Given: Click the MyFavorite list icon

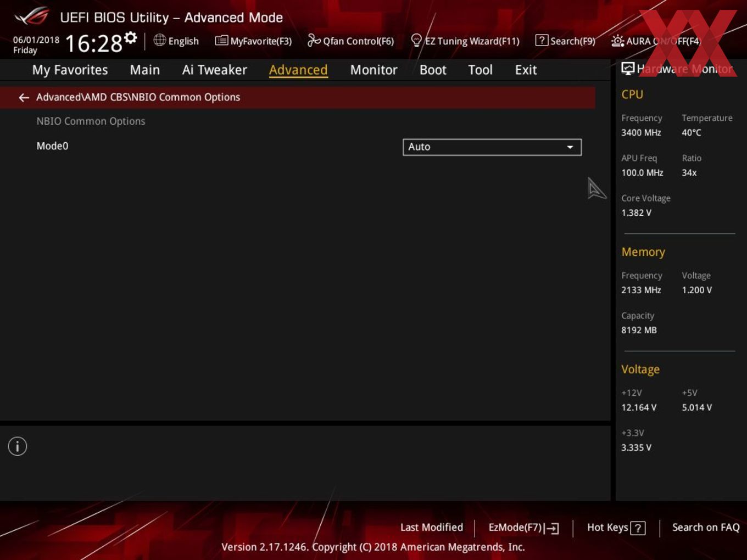Looking at the screenshot, I should pyautogui.click(x=221, y=41).
